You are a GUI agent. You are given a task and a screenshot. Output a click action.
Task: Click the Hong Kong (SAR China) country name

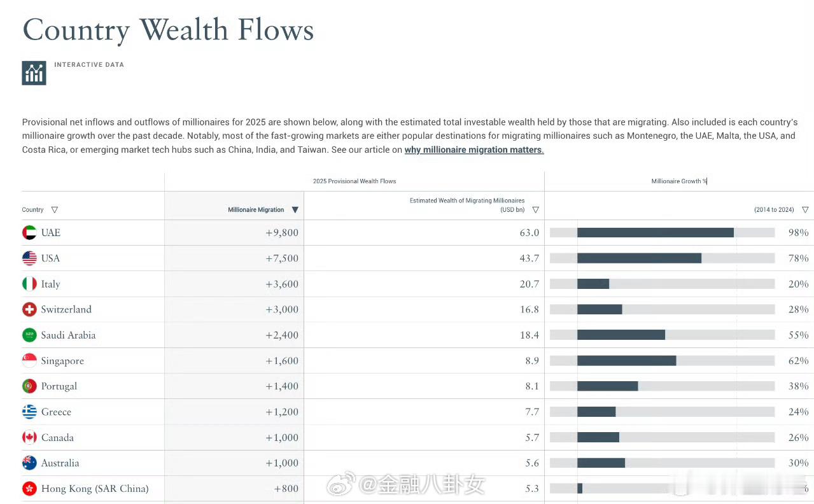[95, 489]
